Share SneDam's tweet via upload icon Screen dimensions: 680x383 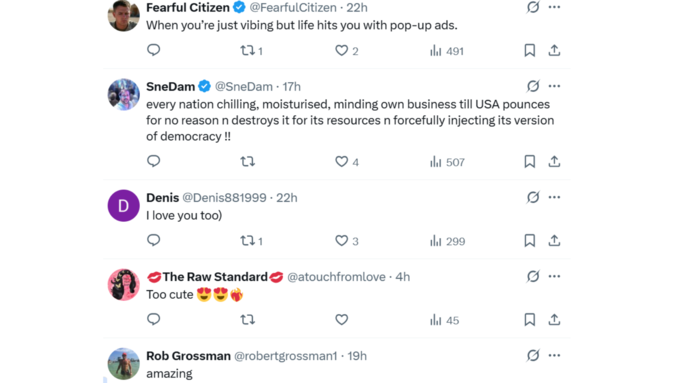554,161
